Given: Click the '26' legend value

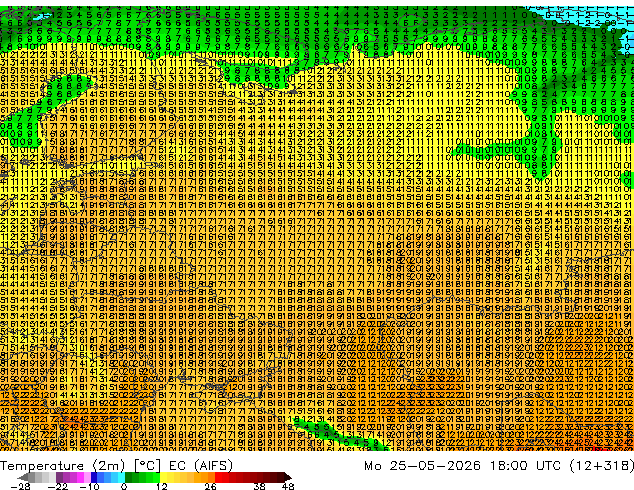Looking at the screenshot, I should (210, 486).
